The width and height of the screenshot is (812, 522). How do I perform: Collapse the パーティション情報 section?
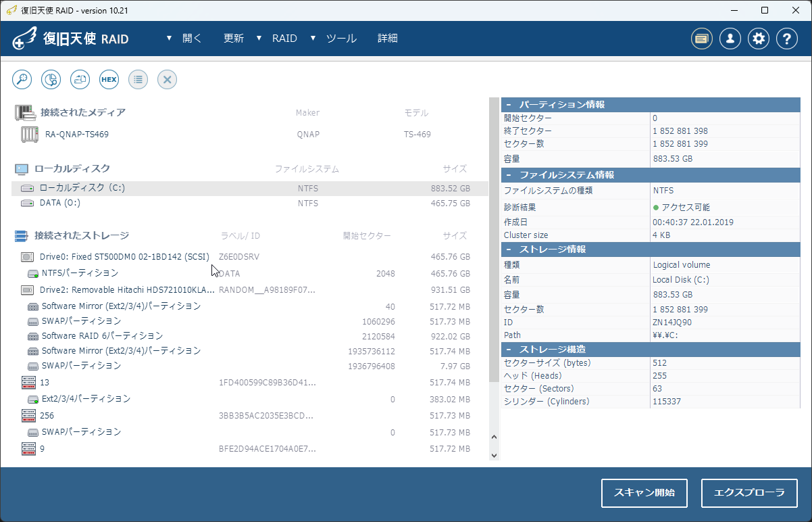[x=509, y=105]
